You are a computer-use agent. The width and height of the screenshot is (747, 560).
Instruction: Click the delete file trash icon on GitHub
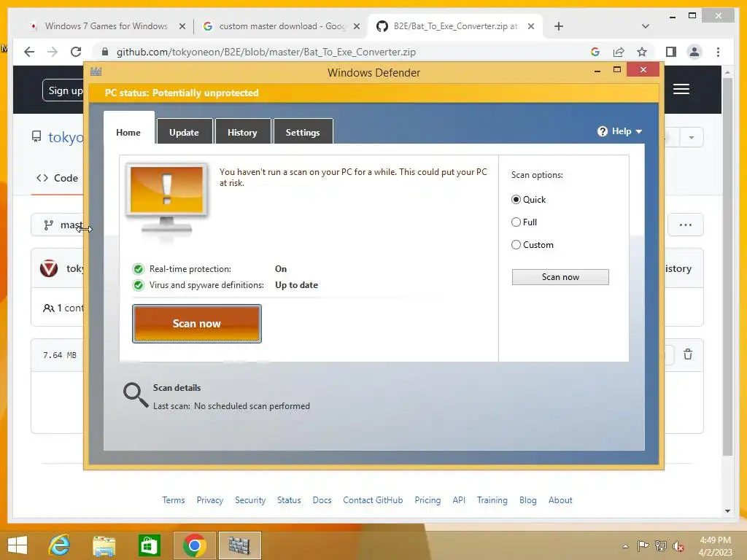point(688,354)
